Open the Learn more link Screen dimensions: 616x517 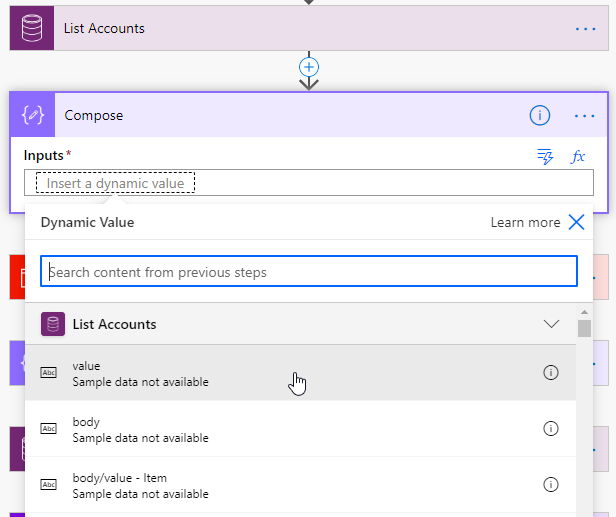tap(525, 222)
